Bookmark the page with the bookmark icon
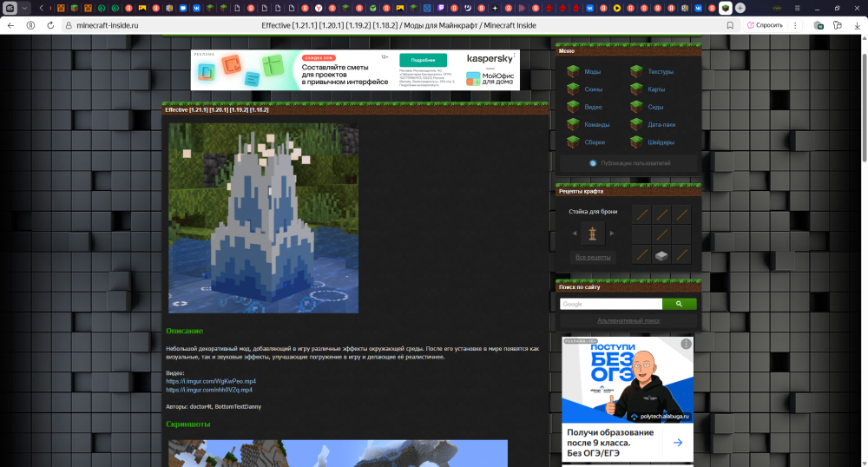Image resolution: width=868 pixels, height=467 pixels. coord(730,25)
